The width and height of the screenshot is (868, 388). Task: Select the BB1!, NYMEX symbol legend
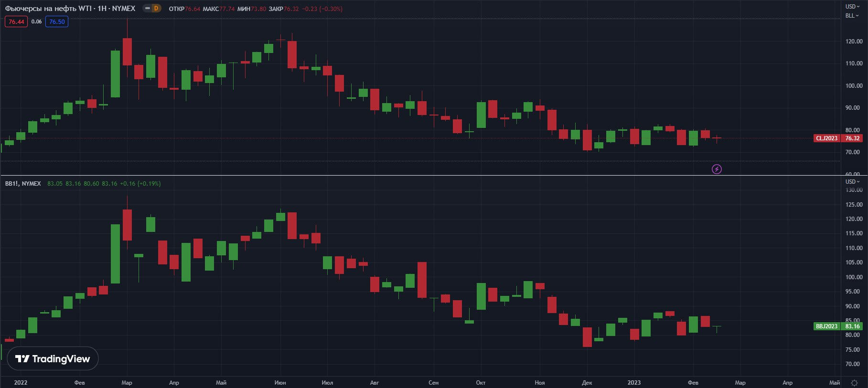tap(23, 184)
